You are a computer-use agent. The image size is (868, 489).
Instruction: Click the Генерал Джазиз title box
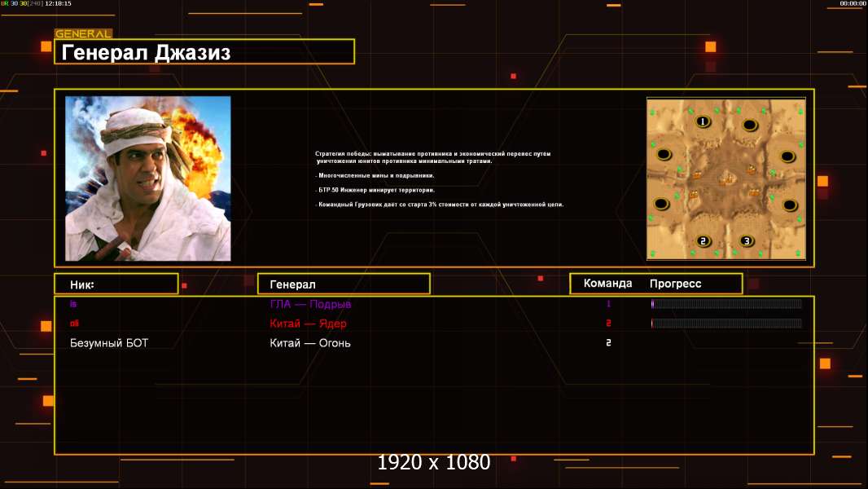pos(204,51)
